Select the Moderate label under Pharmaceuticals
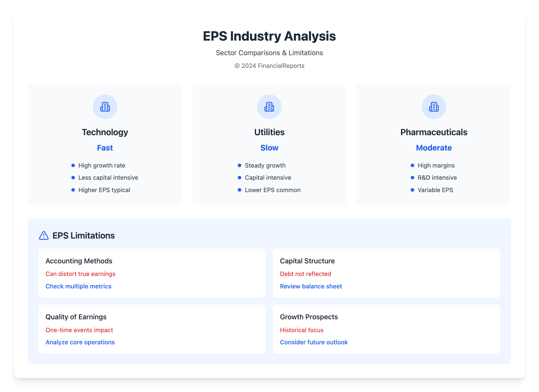 click(x=434, y=148)
